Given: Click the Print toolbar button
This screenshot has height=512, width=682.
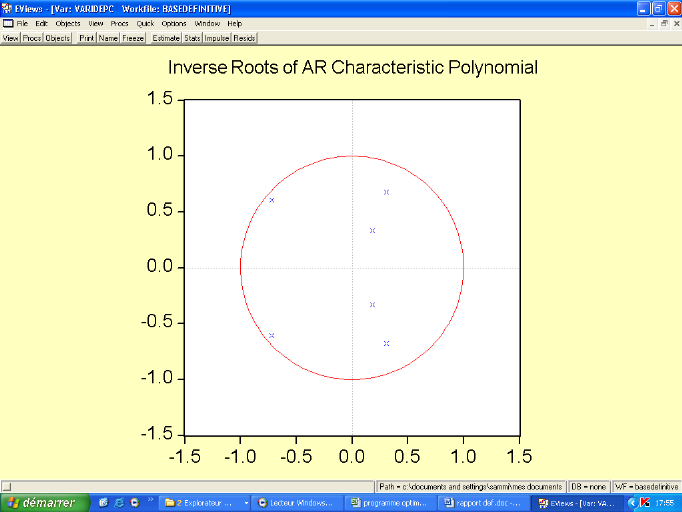Looking at the screenshot, I should (87, 38).
